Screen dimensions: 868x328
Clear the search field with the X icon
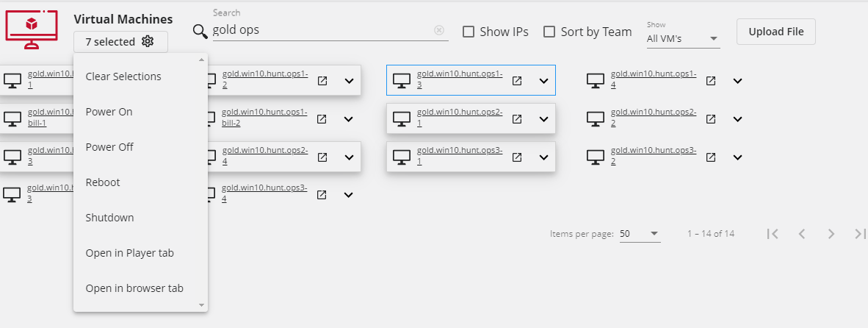[x=439, y=30]
